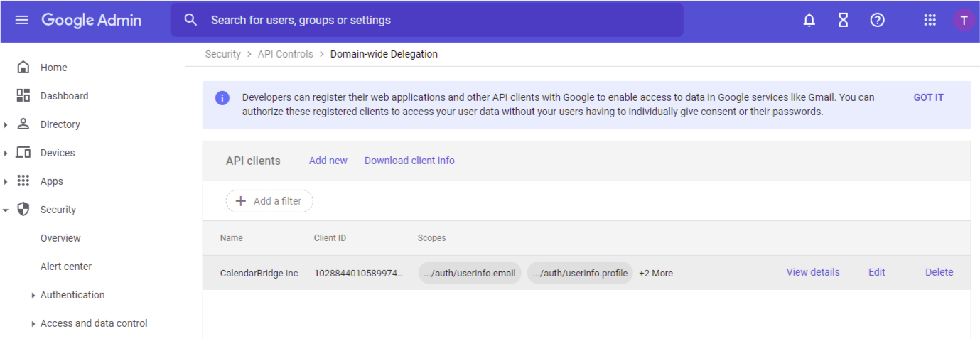View details for CalendarBridge Inc
The height and width of the screenshot is (339, 980).
(x=813, y=272)
